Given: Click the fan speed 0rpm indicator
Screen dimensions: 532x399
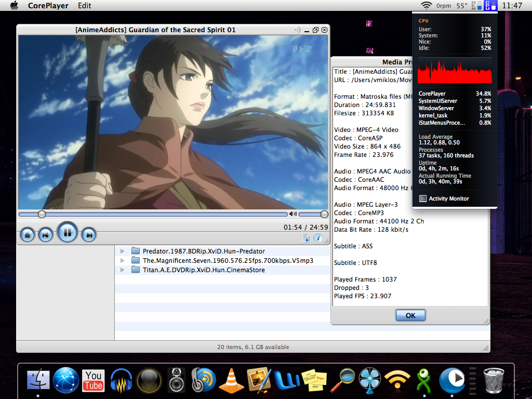Looking at the screenshot, I should coord(444,6).
